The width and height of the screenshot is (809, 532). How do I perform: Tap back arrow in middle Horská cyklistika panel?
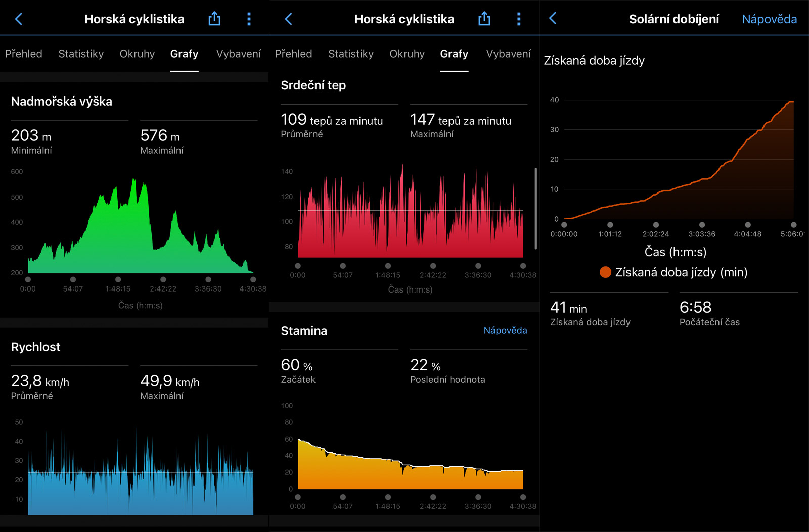[x=289, y=19]
